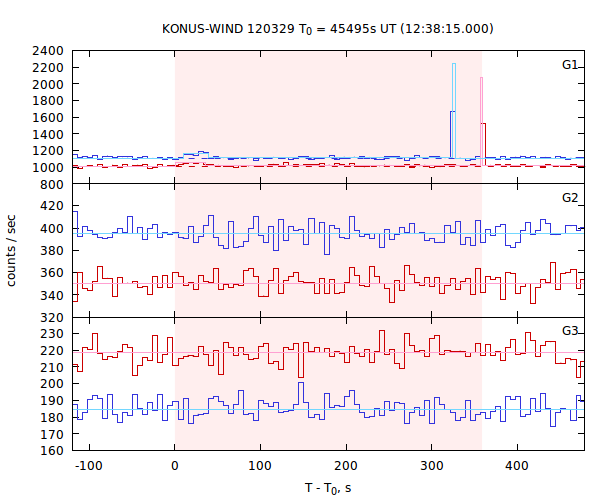600x500 pixels.
Task: Click the y-axis value '2200' in G1
Action: 48,67
